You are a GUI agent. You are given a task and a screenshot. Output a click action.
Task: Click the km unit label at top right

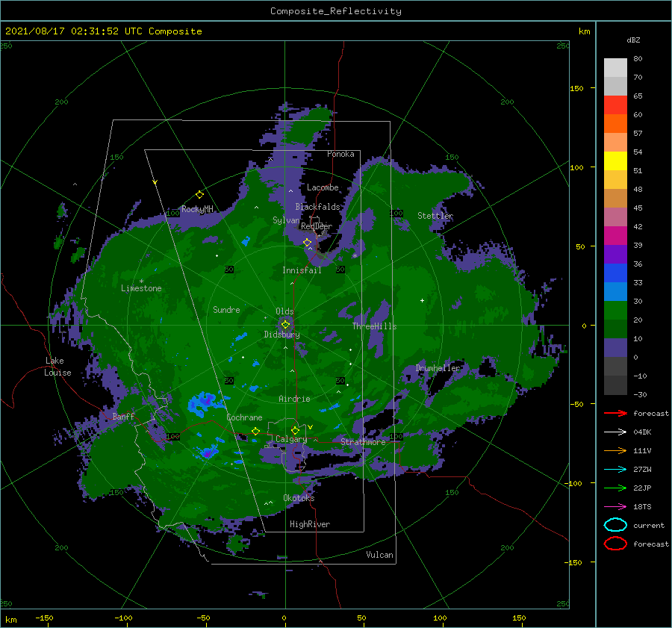click(584, 31)
